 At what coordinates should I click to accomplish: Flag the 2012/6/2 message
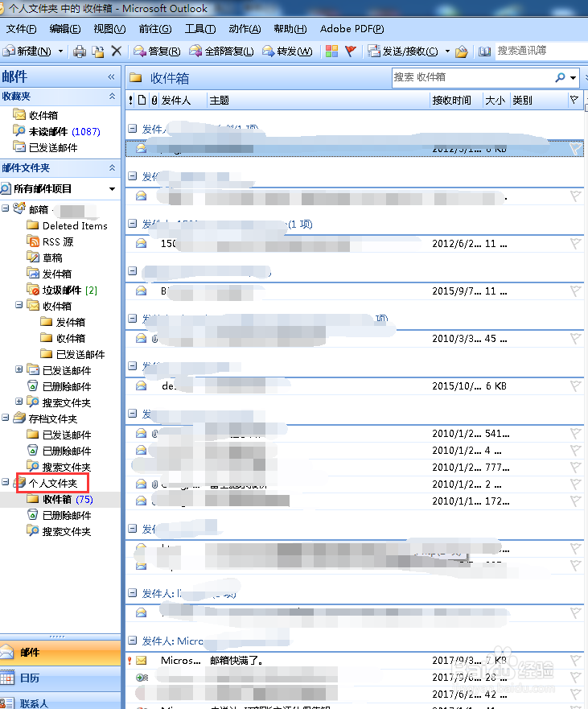[575, 244]
